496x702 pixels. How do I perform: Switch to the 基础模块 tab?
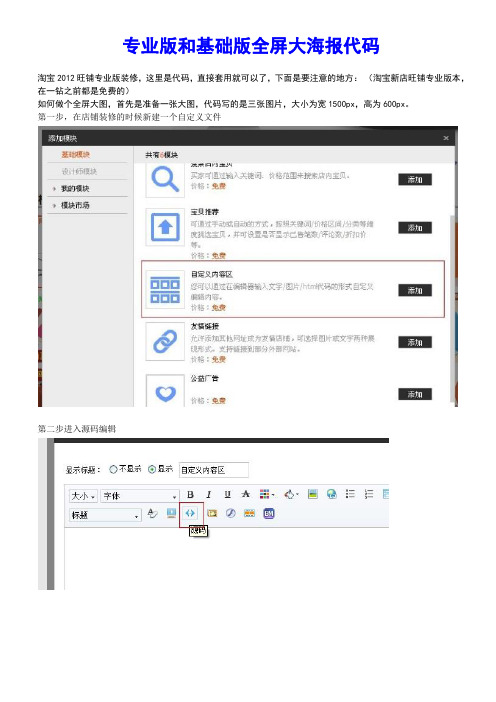point(76,154)
